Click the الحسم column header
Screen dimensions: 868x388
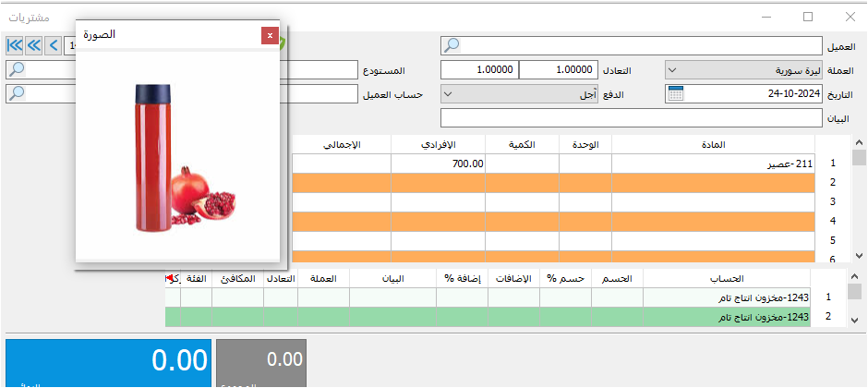(x=617, y=278)
